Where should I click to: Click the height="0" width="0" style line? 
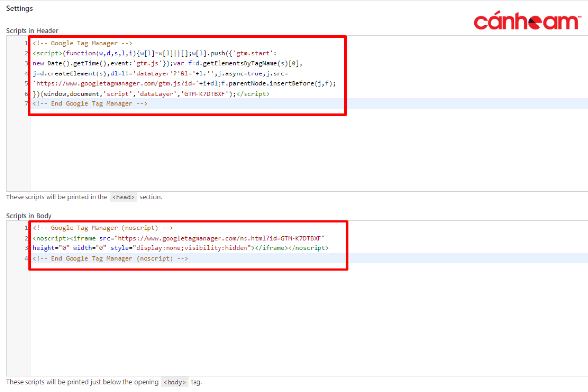[181, 248]
